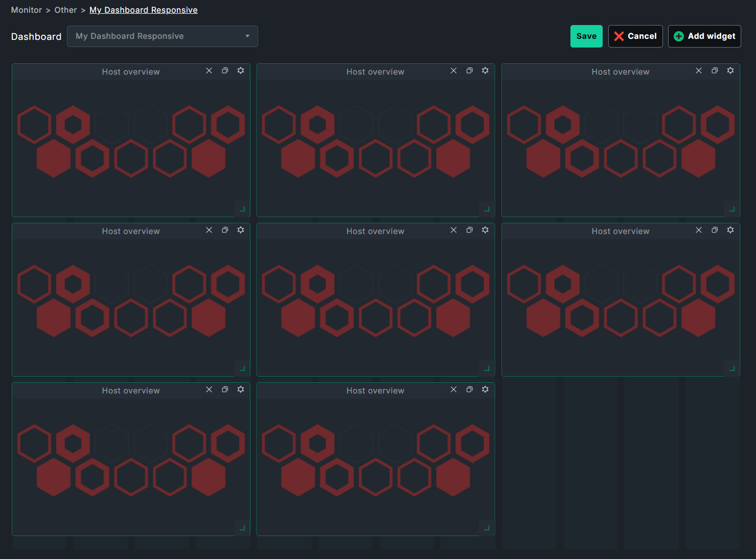Cancel dashboard editing
This screenshot has width=756, height=559.
635,36
